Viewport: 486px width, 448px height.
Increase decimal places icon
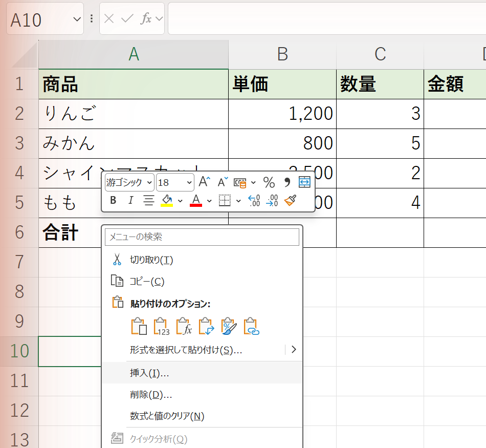[254, 200]
